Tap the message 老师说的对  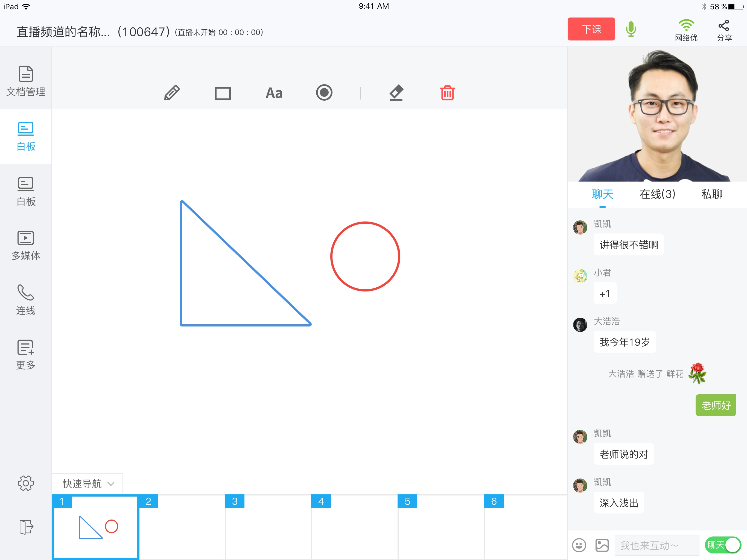[x=624, y=454]
